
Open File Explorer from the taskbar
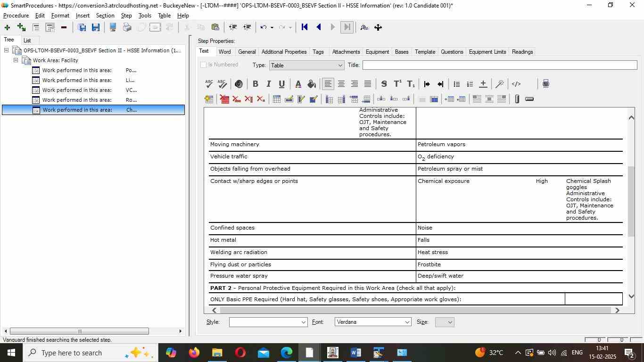coord(217,353)
